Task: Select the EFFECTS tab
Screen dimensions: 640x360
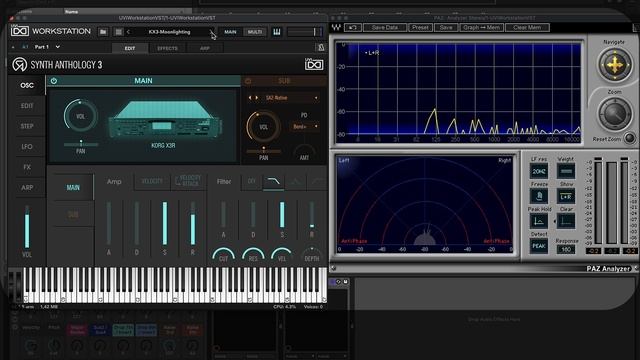Action: click(167, 48)
